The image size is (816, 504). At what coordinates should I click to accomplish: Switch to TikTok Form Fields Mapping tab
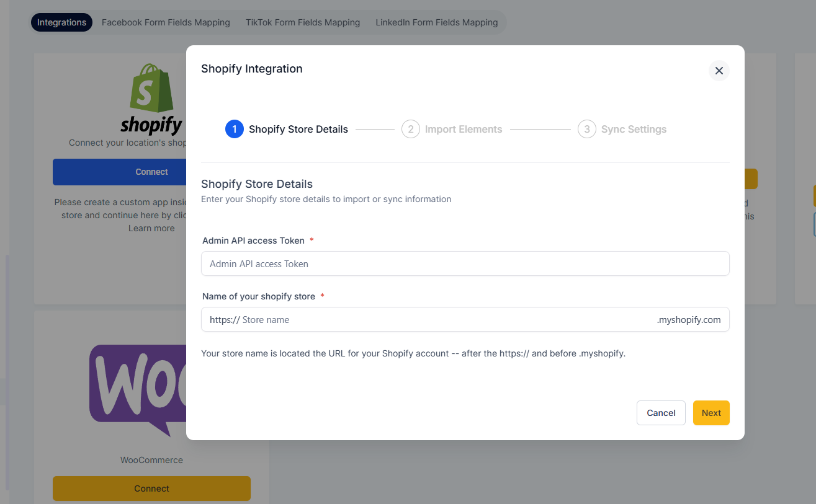pyautogui.click(x=303, y=22)
